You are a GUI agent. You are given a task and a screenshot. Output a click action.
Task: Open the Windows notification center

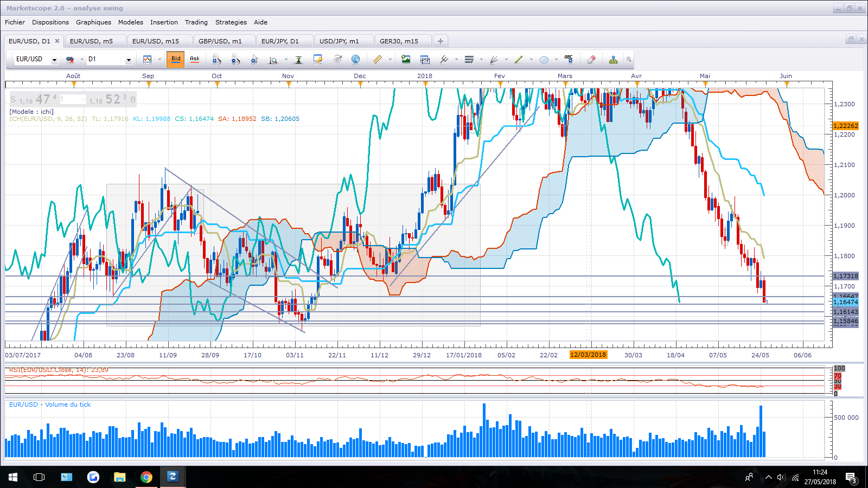click(851, 478)
